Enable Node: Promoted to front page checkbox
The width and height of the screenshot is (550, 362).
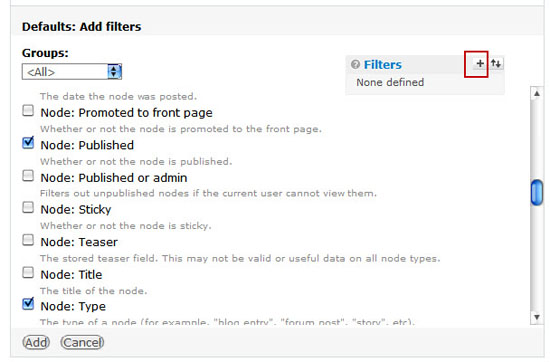click(28, 110)
